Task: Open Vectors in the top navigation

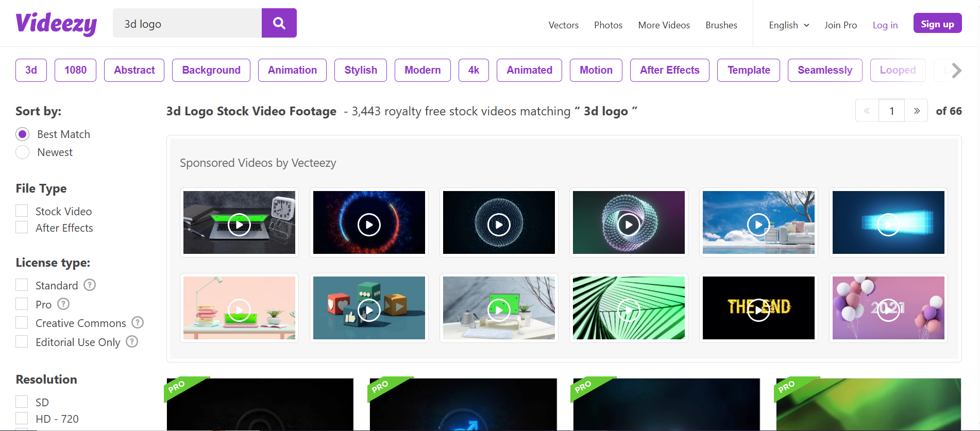Action: (563, 25)
